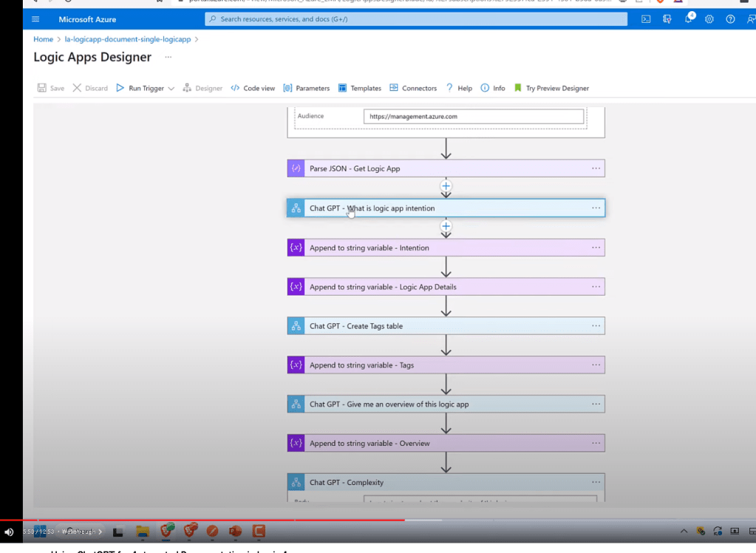The width and height of the screenshot is (756, 553).
Task: Click the Parse JSON action icon
Action: coord(296,169)
